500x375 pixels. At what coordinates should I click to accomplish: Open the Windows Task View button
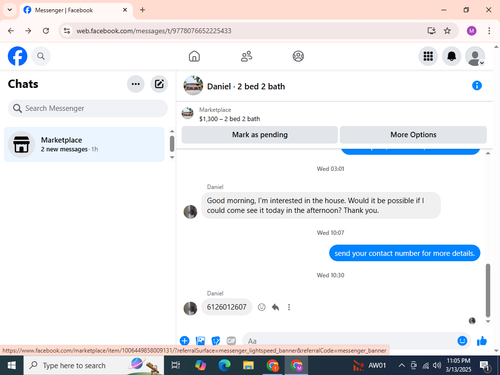pyautogui.click(x=176, y=365)
